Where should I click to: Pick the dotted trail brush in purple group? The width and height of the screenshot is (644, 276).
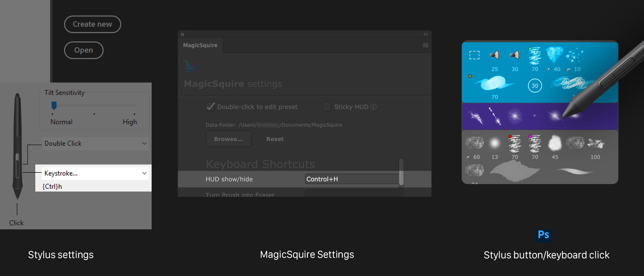click(x=495, y=116)
